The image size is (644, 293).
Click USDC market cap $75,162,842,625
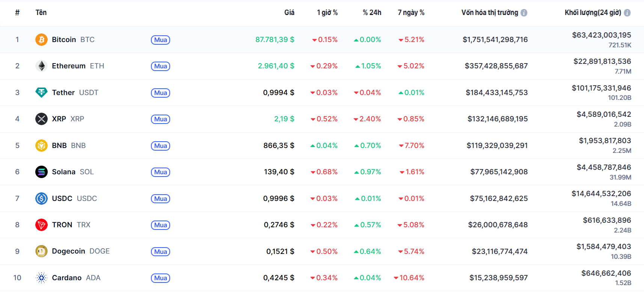tap(499, 198)
